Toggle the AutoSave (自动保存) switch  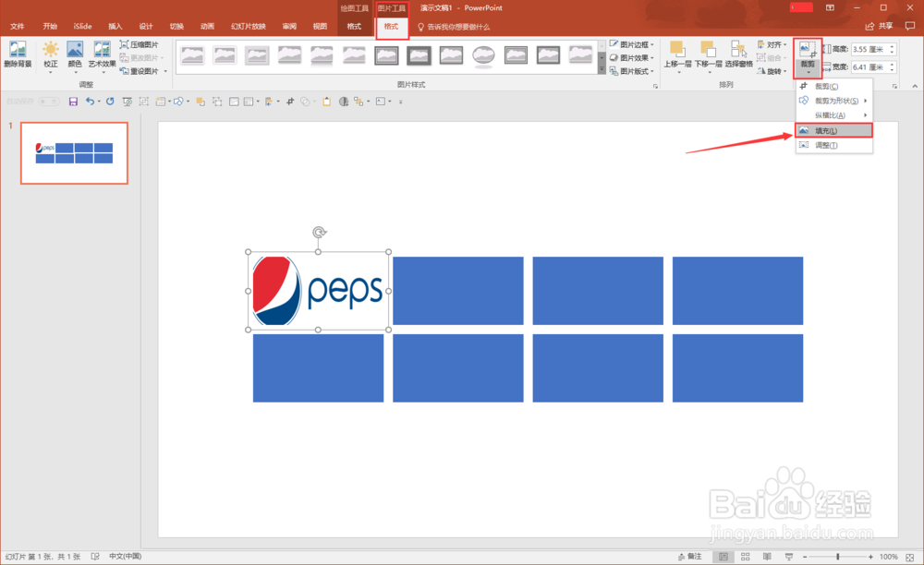tap(49, 102)
